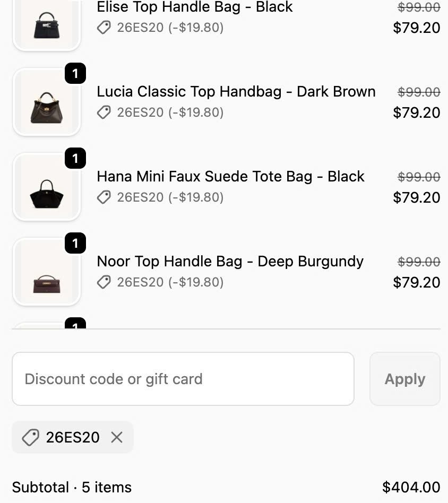Click the discount tag icon under Hana tote
Screen dimensions: 448x503
click(x=104, y=197)
